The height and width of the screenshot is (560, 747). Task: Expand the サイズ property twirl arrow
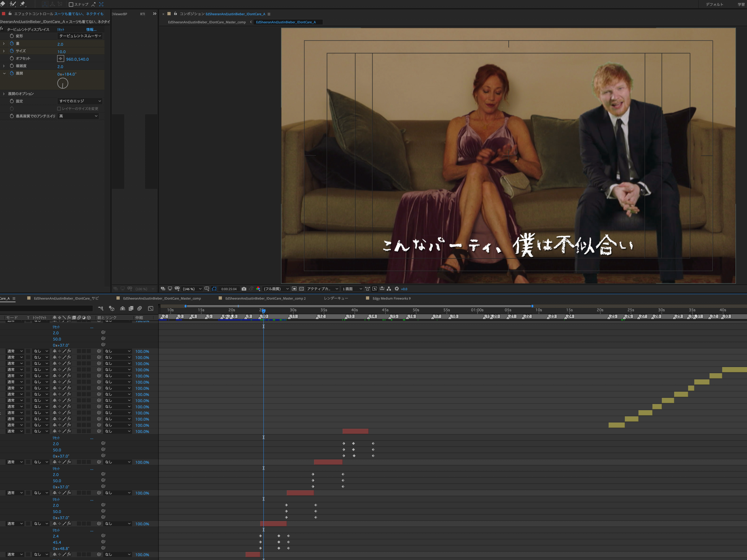[4, 51]
